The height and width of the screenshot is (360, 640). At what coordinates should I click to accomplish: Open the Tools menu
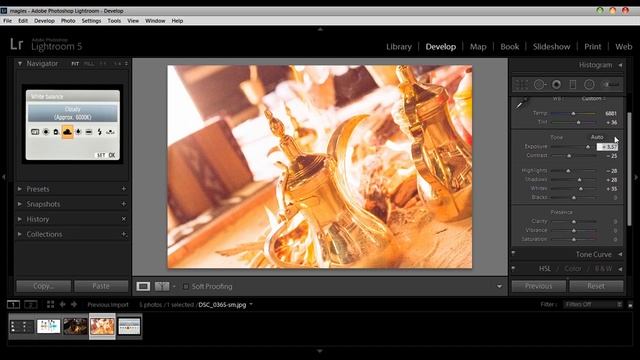click(114, 20)
